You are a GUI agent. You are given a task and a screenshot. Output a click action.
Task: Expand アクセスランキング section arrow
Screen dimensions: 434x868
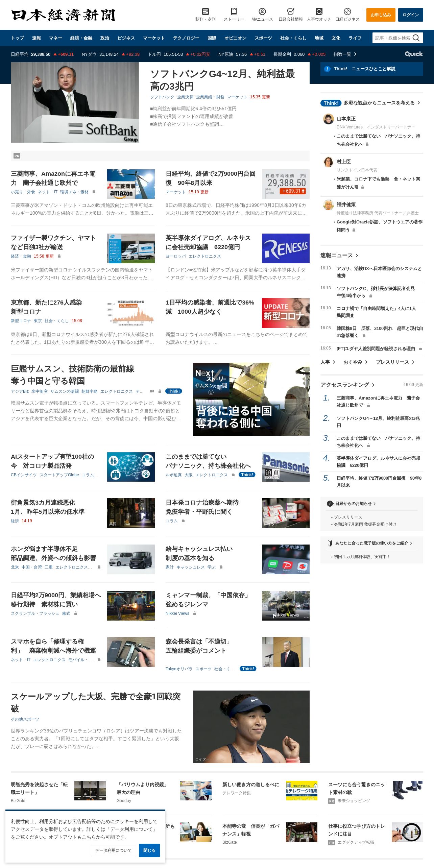click(373, 385)
